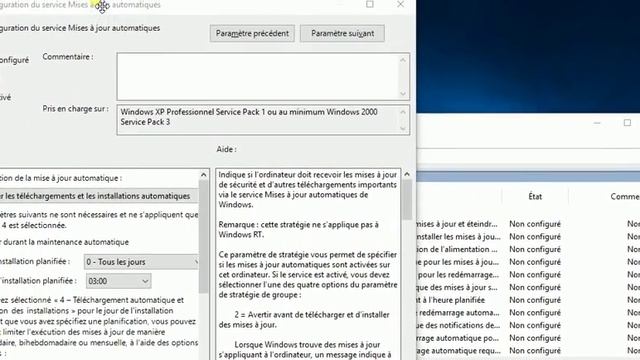Click 'durant la maintenance automatique' option
This screenshot has width=640, height=360.
point(65,242)
